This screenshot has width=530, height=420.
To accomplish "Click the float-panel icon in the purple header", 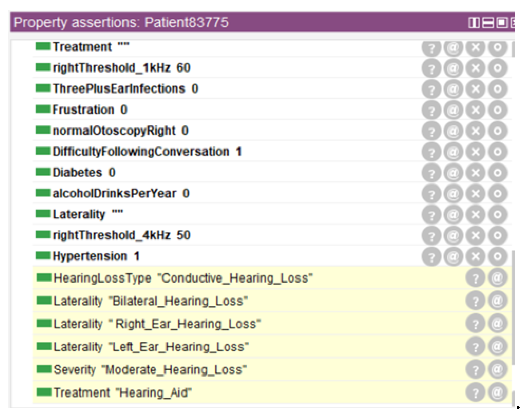I will coord(502,23).
